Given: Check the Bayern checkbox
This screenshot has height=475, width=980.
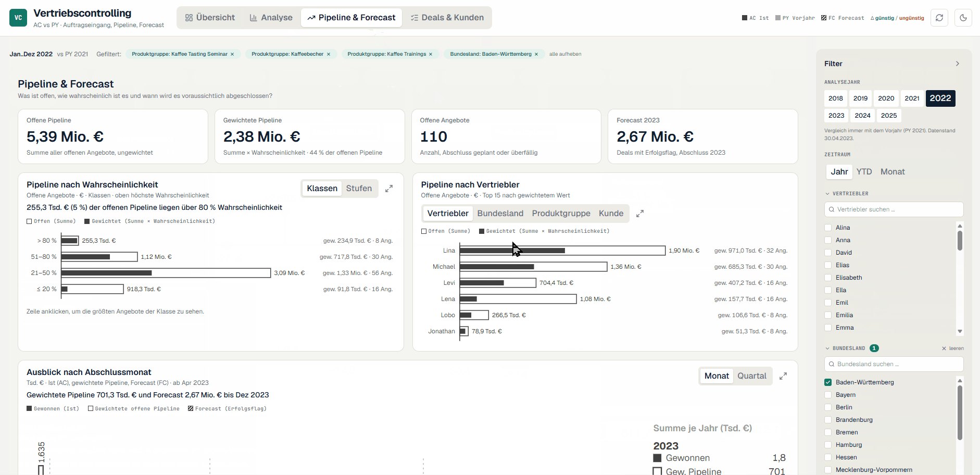Looking at the screenshot, I should click(x=828, y=395).
